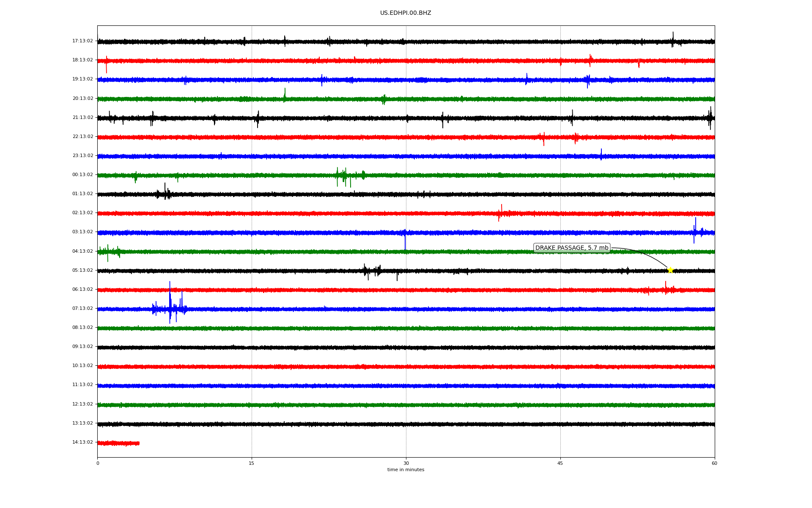This screenshot has width=812, height=508.
Task: Select the 07:13:02 time label
Action: coord(82,309)
